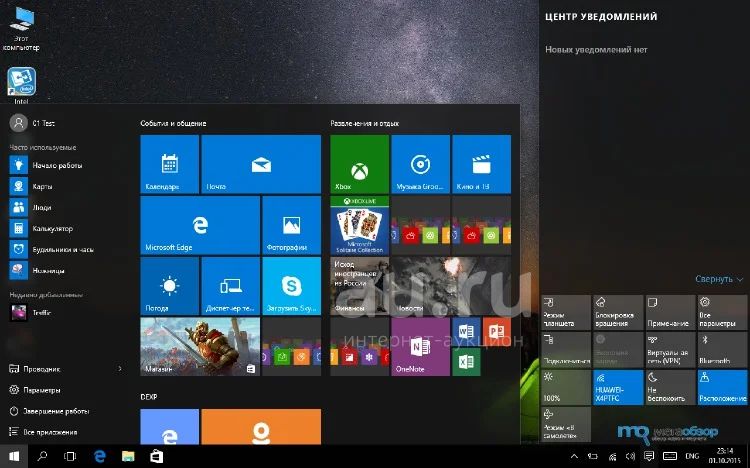750x468 pixels.
Task: Open the Mail tile (Почта)
Action: coord(261,164)
